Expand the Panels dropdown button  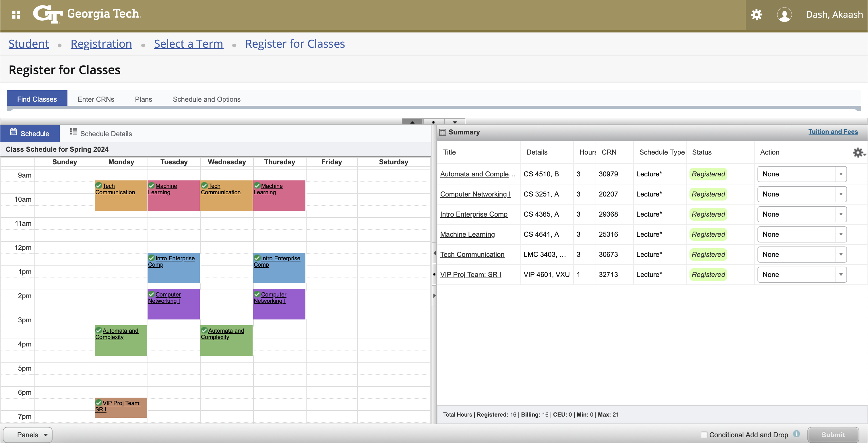point(28,435)
